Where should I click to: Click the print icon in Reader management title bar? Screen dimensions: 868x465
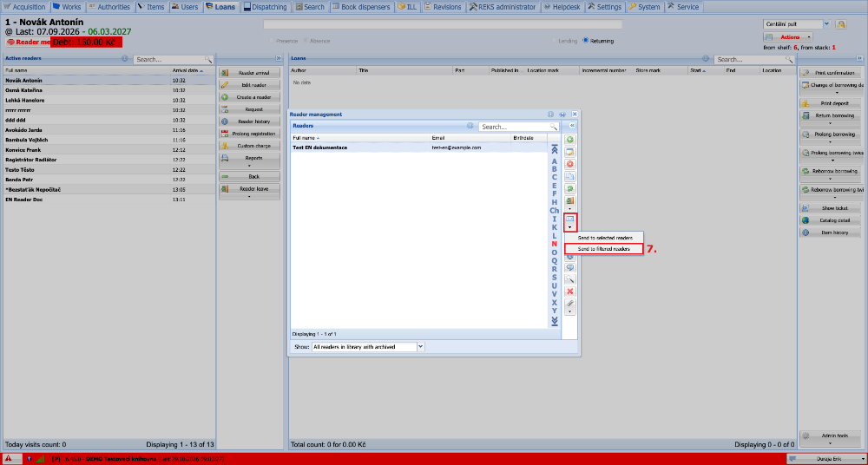pyautogui.click(x=562, y=114)
